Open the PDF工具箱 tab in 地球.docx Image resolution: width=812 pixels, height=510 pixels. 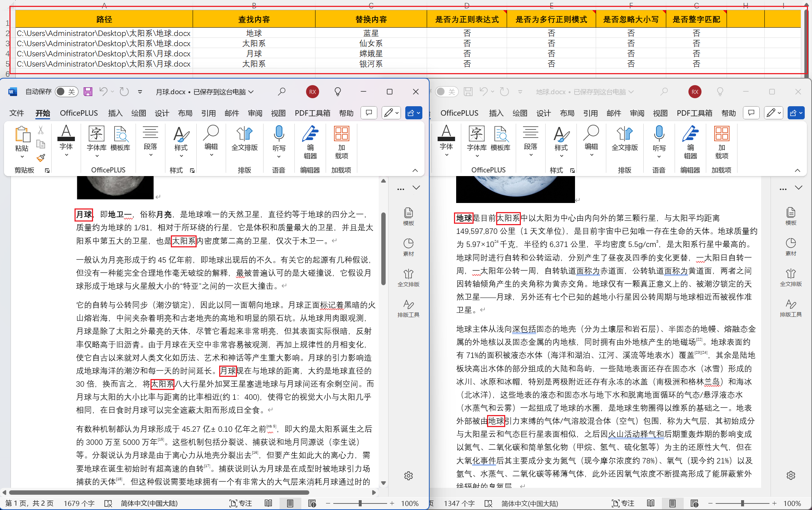pyautogui.click(x=695, y=113)
